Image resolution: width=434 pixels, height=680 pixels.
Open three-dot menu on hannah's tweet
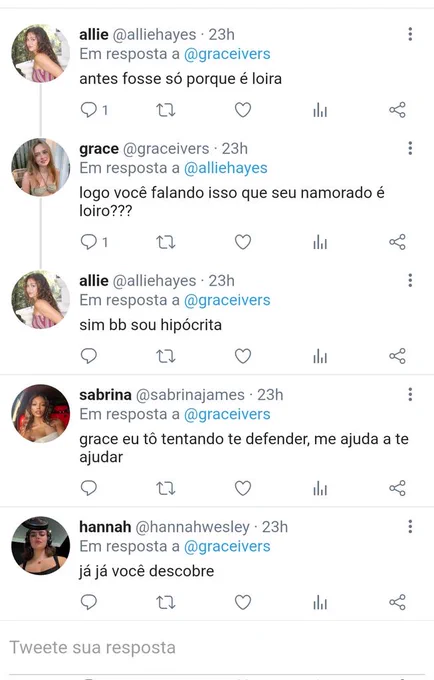410,527
